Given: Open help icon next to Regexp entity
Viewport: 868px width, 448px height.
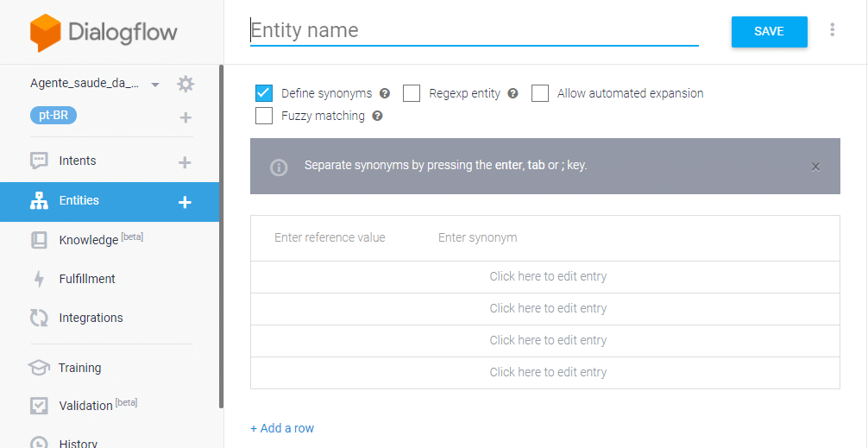Looking at the screenshot, I should 513,93.
